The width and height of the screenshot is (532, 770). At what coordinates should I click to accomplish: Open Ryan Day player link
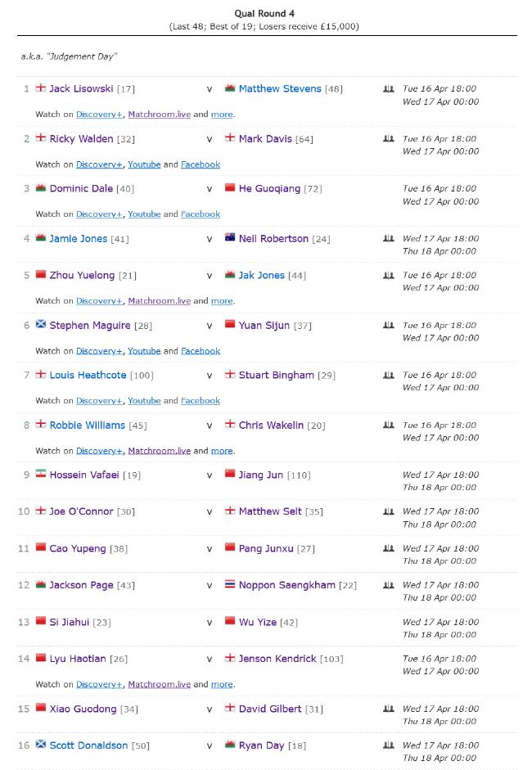(x=261, y=745)
